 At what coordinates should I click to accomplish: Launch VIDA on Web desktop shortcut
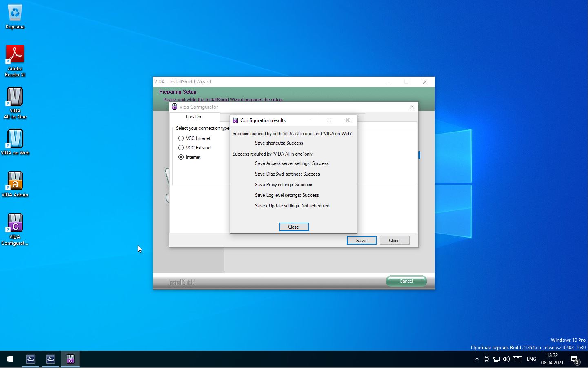click(15, 142)
